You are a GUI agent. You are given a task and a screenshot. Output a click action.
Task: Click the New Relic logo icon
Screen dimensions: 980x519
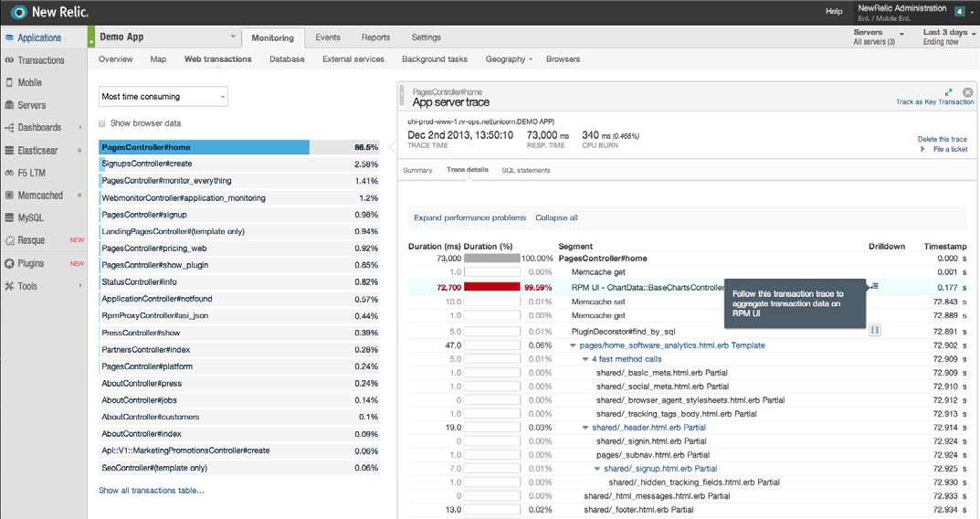click(x=18, y=12)
